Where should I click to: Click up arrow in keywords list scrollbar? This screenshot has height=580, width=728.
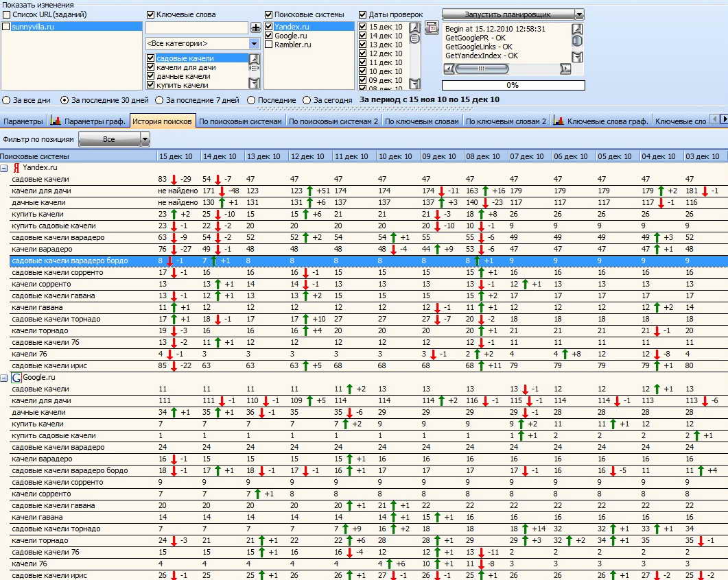click(x=254, y=60)
